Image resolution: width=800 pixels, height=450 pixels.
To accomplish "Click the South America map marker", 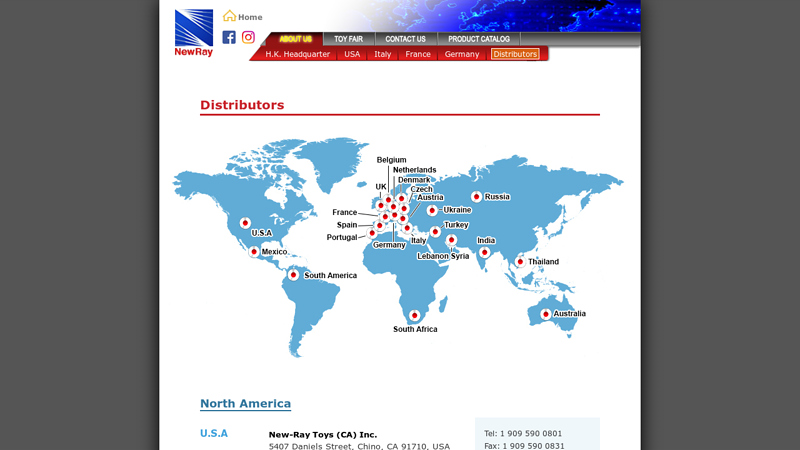I will tap(293, 274).
